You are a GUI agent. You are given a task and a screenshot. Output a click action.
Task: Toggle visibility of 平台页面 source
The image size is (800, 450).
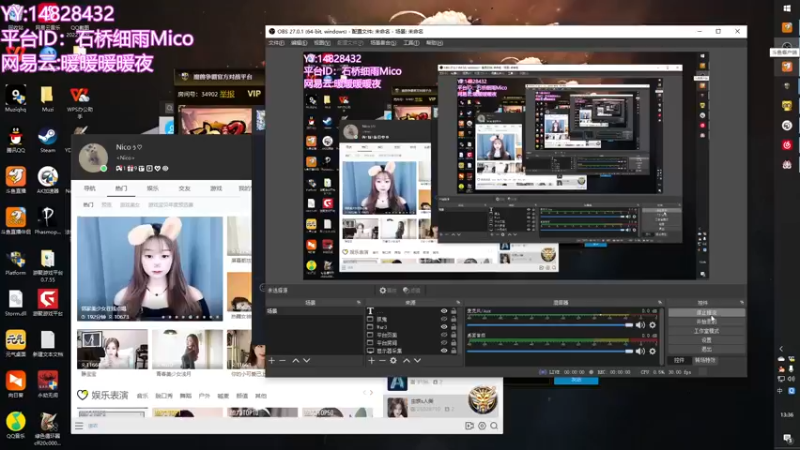tap(444, 335)
